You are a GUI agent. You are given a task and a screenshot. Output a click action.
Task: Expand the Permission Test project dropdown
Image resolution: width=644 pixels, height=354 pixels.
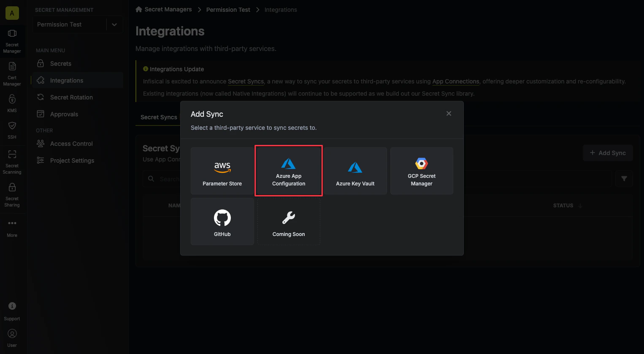pos(114,24)
